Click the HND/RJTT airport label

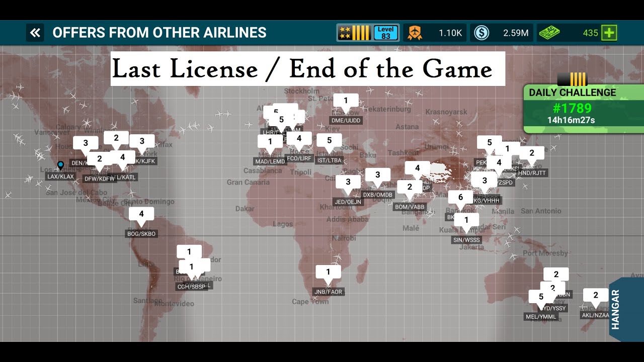532,173
